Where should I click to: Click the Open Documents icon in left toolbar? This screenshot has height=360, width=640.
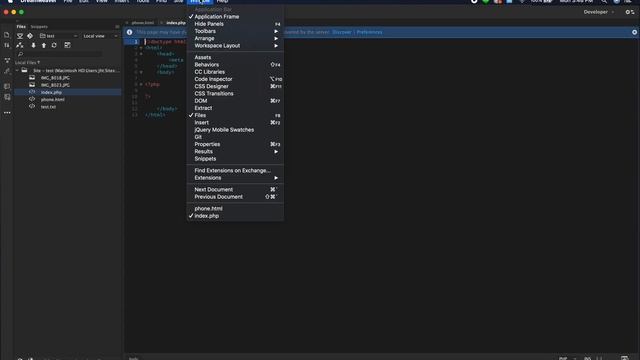[x=7, y=35]
